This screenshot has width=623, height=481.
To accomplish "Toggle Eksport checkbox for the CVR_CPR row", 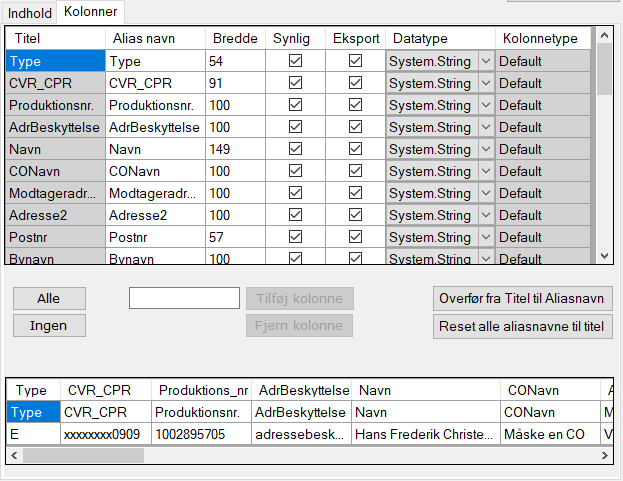I will pos(355,83).
